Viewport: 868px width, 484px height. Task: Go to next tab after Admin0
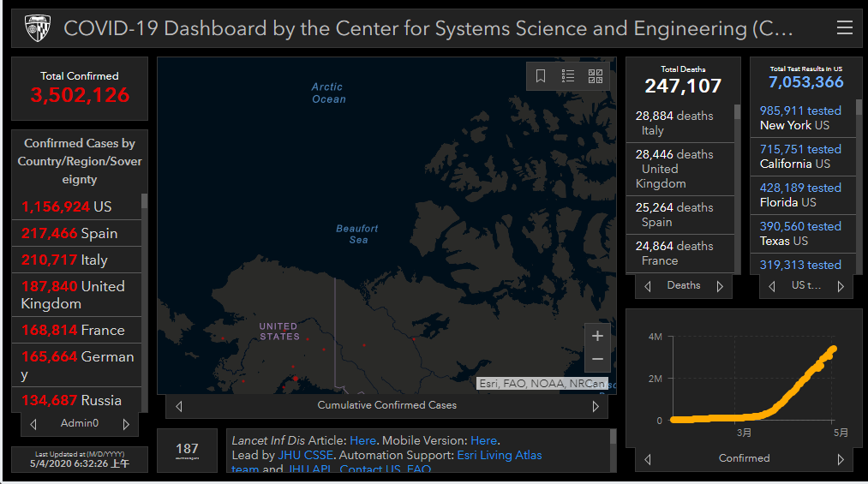126,424
